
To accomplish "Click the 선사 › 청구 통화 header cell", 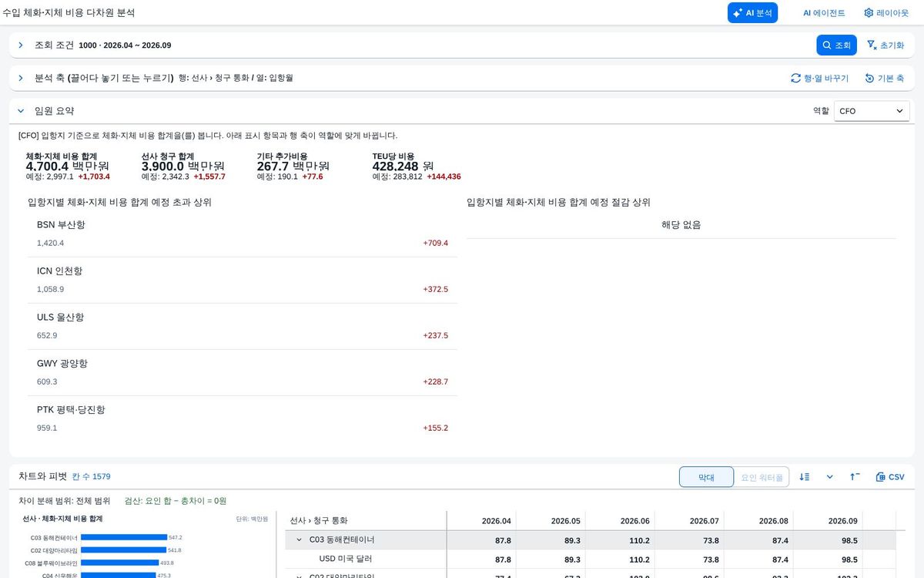I will tap(366, 521).
